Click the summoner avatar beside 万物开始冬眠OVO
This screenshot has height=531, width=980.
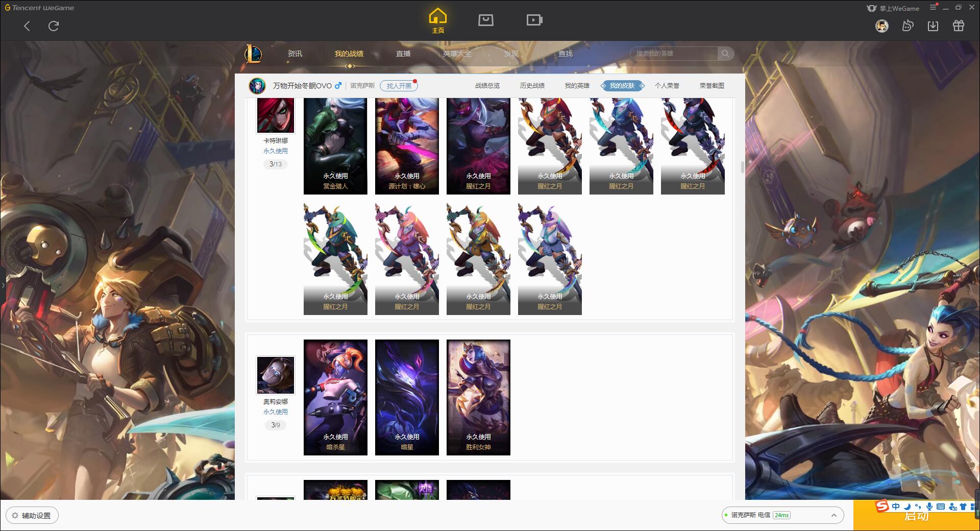tap(257, 86)
